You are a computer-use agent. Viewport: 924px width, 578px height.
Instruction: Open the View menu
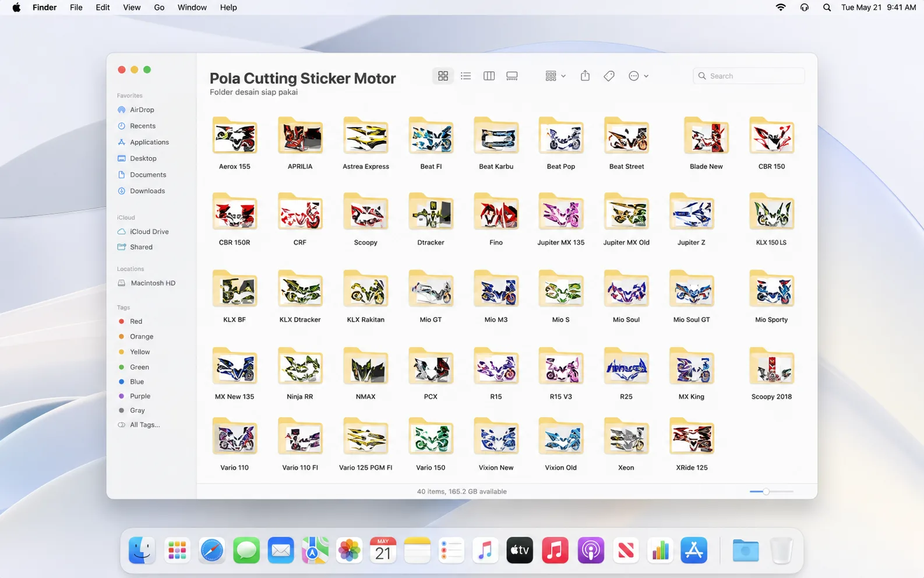pos(132,8)
